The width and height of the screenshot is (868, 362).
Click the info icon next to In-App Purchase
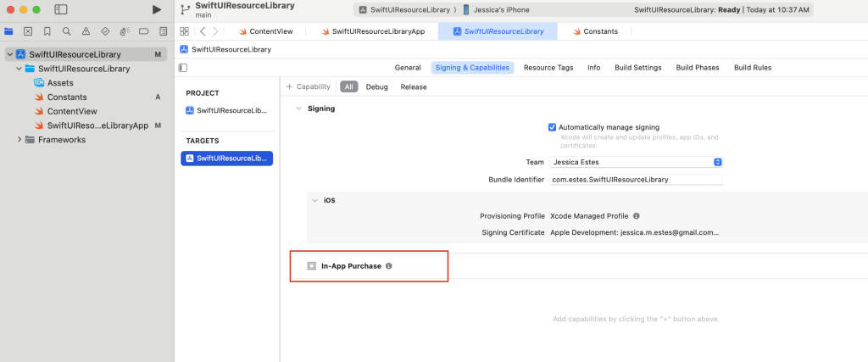tap(388, 265)
